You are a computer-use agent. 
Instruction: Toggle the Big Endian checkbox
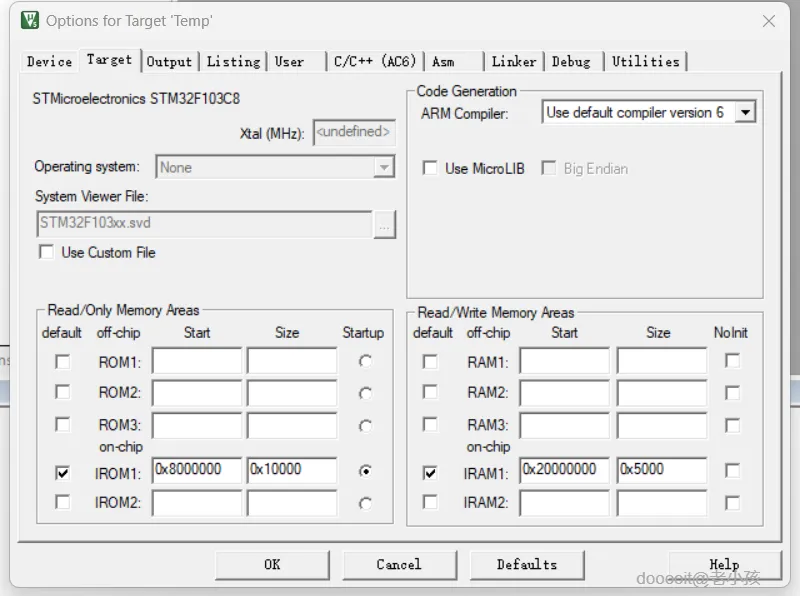pyautogui.click(x=549, y=168)
